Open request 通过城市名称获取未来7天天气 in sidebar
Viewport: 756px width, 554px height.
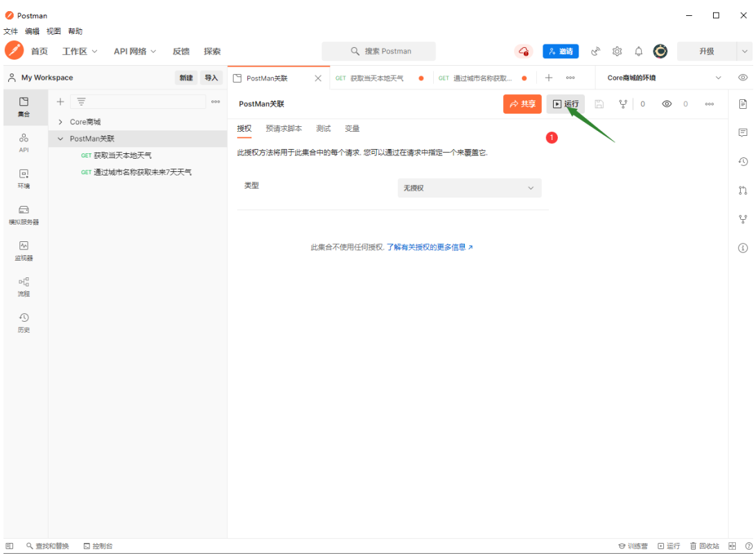[x=142, y=172]
